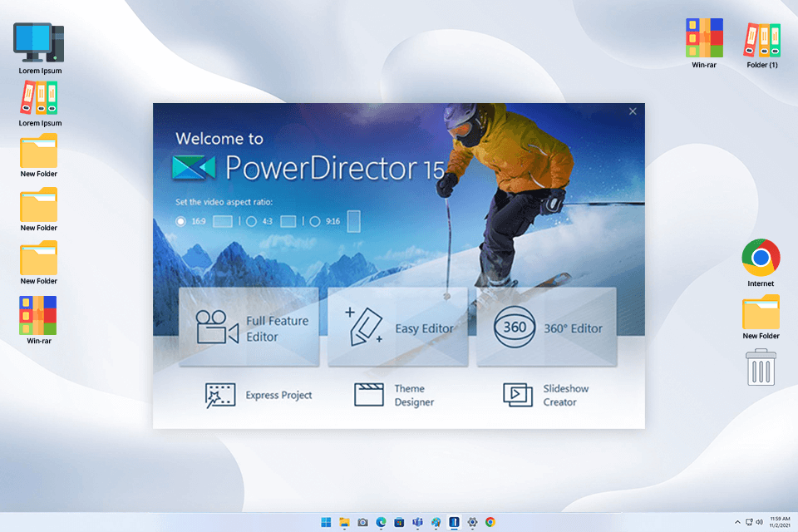Image resolution: width=798 pixels, height=532 pixels.
Task: Select the 16:9 aspect ratio radio button
Action: pos(180,221)
